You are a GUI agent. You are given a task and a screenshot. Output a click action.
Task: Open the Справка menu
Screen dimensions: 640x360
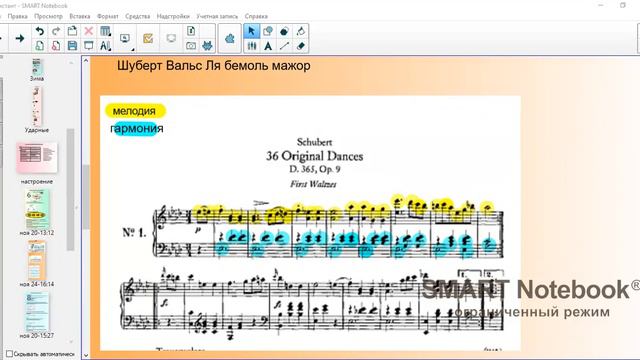point(256,16)
